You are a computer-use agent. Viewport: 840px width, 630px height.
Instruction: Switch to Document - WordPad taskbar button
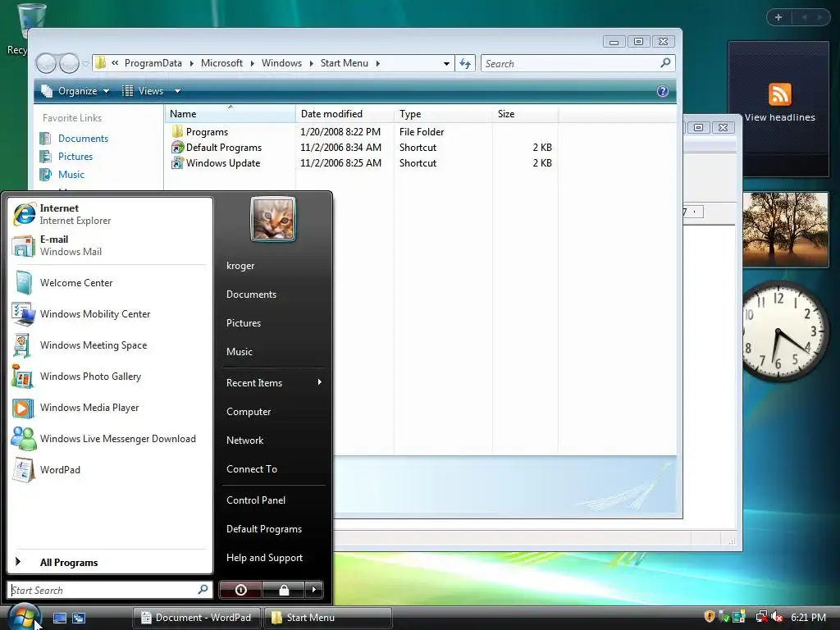pos(196,618)
